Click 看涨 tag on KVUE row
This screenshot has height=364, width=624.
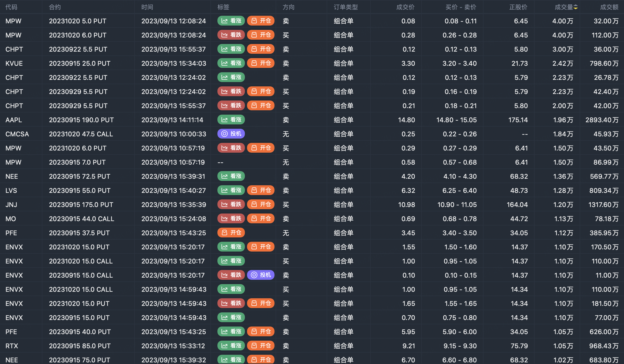pos(231,63)
